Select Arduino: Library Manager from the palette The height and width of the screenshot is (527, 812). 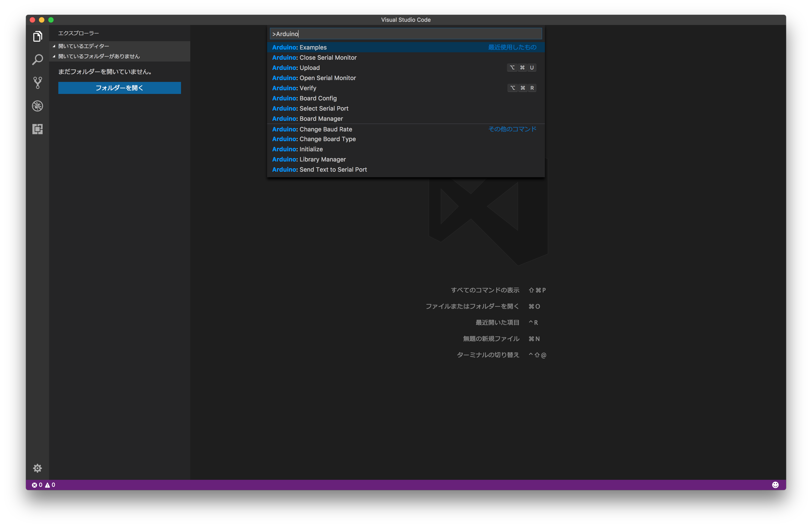coord(308,159)
